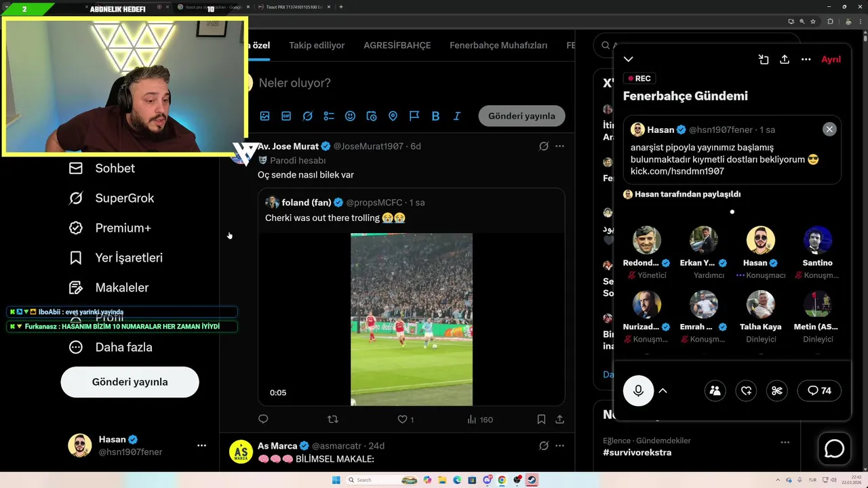The height and width of the screenshot is (488, 868).
Task: Pop out the Space to dock icon
Action: 764,60
